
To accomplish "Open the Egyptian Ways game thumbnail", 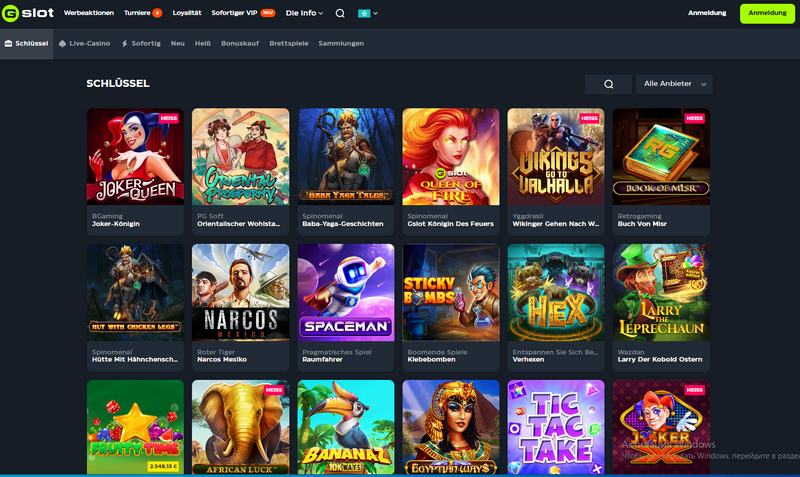I will (x=451, y=427).
